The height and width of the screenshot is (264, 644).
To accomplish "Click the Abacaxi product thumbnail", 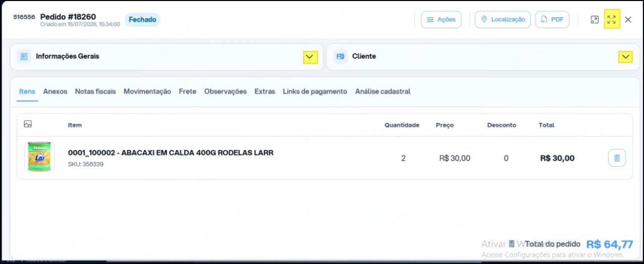I will [x=39, y=157].
